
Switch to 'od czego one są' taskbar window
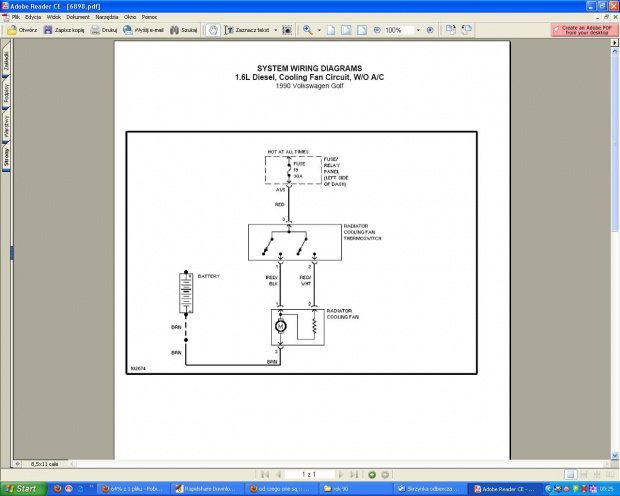coord(282,489)
